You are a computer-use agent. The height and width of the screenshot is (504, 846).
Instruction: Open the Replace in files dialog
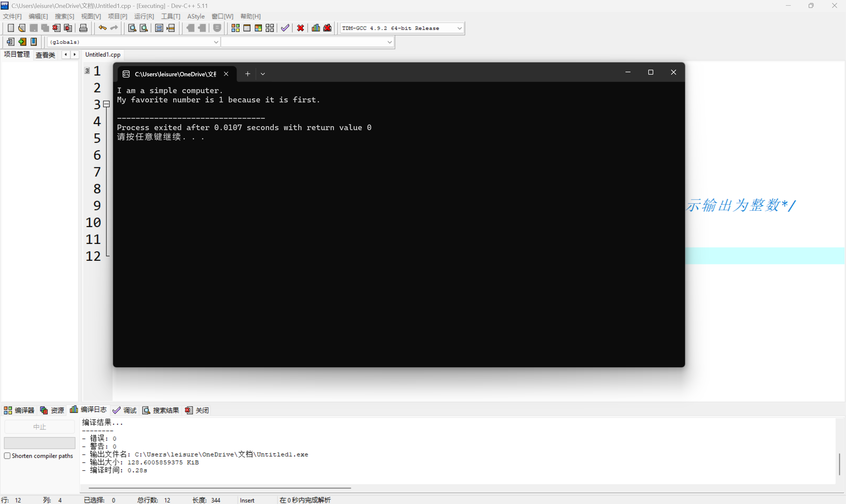click(144, 28)
